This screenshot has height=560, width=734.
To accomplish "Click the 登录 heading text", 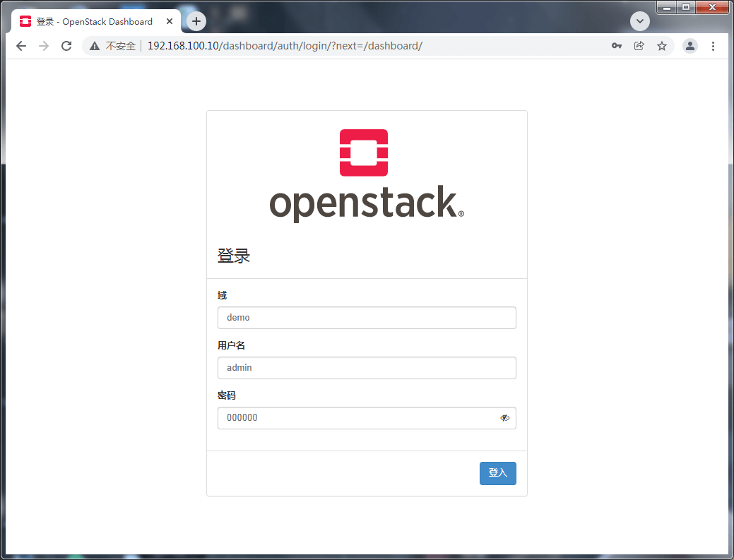I will (x=234, y=256).
